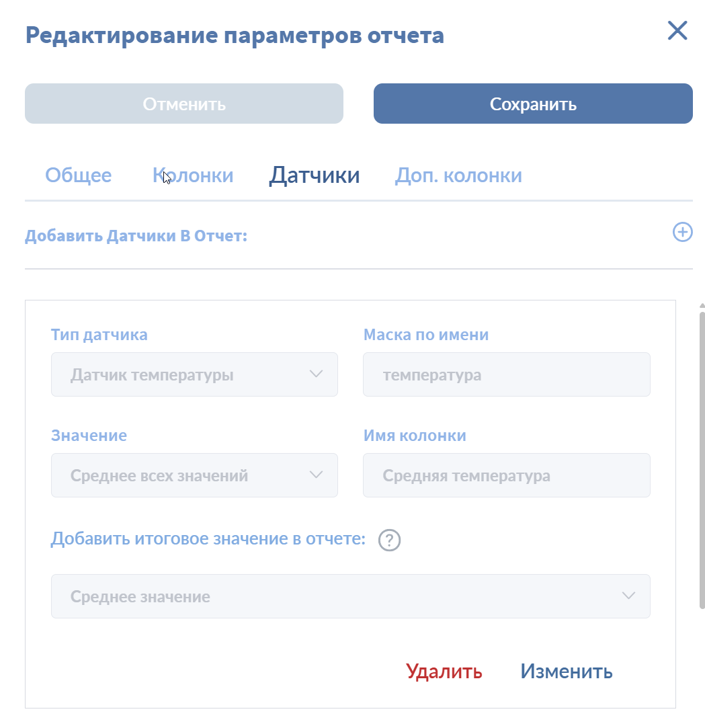Switch to the Общее tab

coord(79,175)
